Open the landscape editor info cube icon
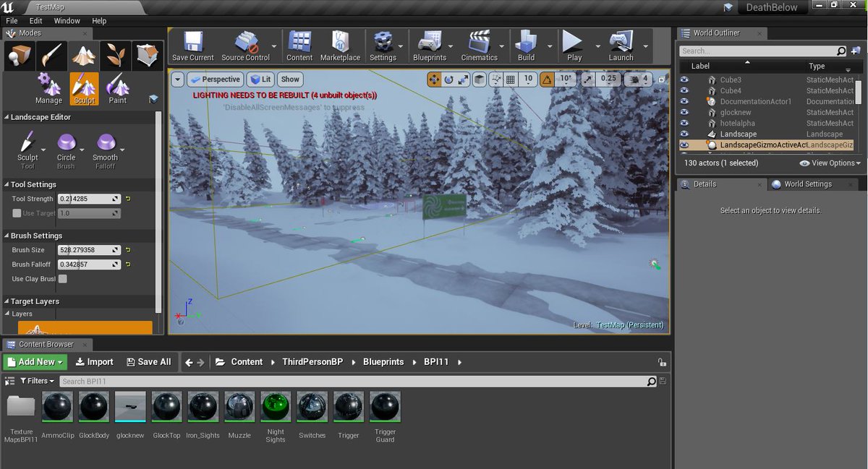The width and height of the screenshot is (868, 469). click(x=153, y=99)
